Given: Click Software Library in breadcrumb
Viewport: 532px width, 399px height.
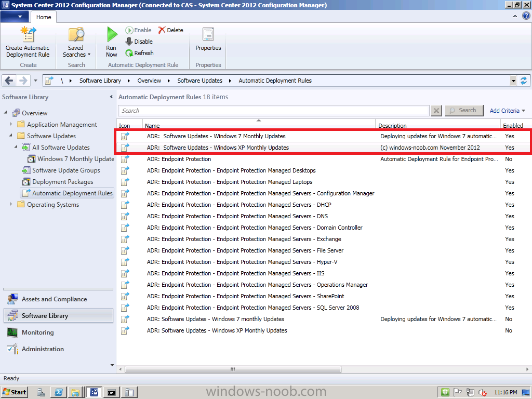Looking at the screenshot, I should pyautogui.click(x=100, y=81).
